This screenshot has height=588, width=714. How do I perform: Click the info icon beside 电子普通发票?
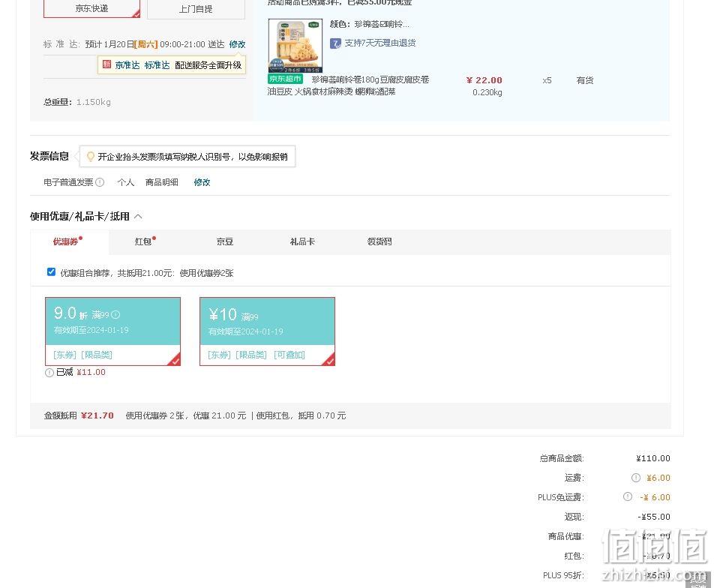click(100, 182)
